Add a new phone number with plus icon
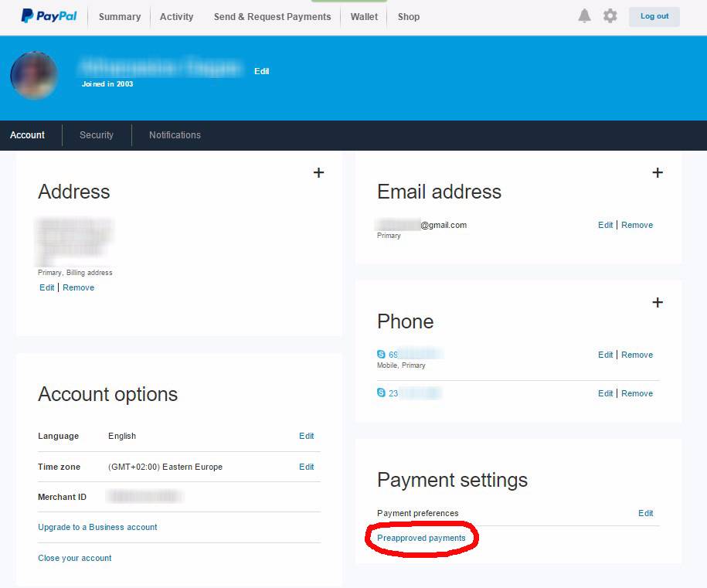 tap(658, 303)
